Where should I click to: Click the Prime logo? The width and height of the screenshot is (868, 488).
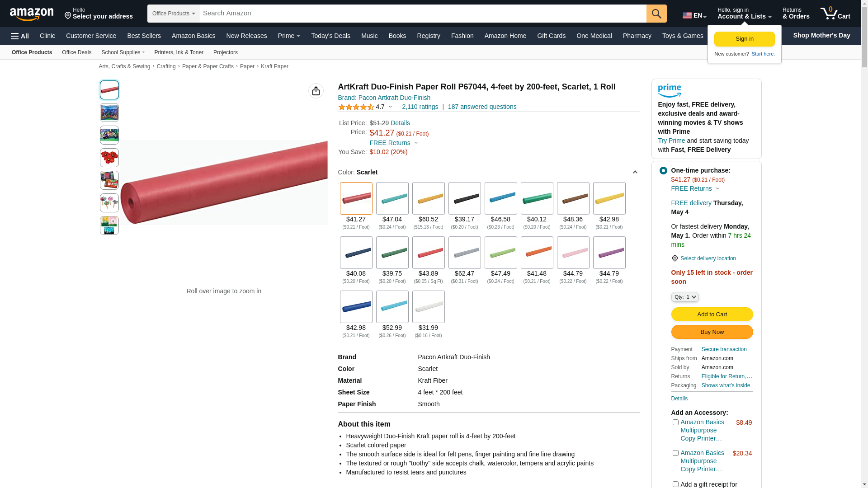pyautogui.click(x=670, y=90)
